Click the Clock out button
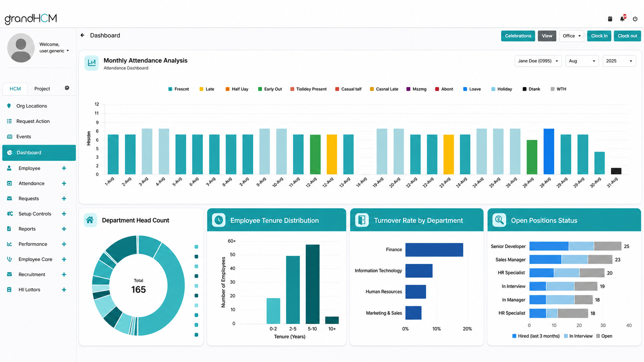The width and height of the screenshot is (644, 362). coord(627,36)
